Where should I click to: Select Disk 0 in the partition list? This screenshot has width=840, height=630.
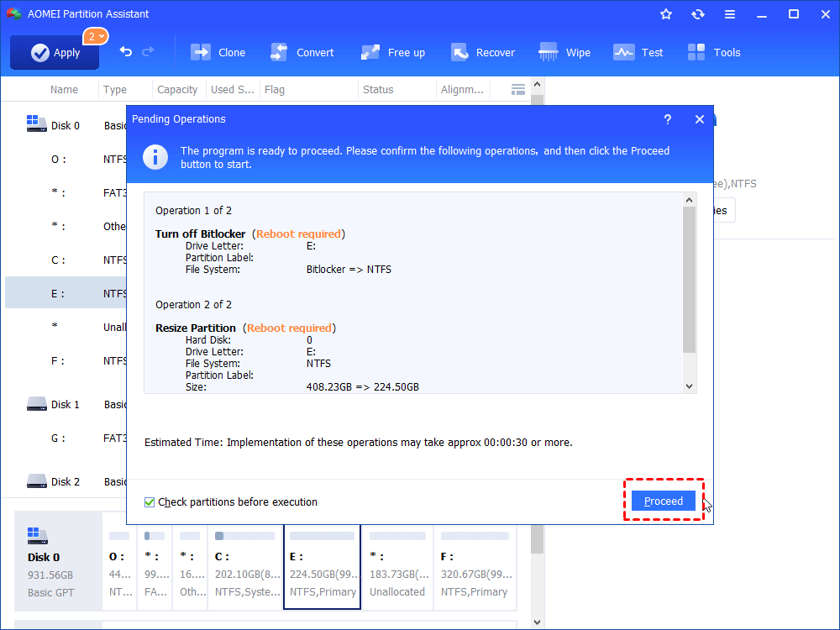(x=66, y=125)
